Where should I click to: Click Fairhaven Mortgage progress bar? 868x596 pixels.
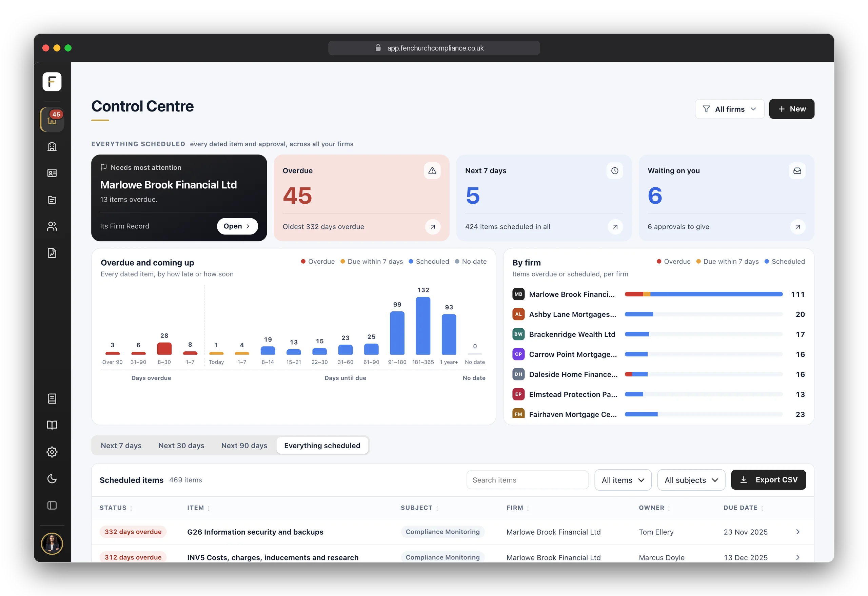[704, 414]
